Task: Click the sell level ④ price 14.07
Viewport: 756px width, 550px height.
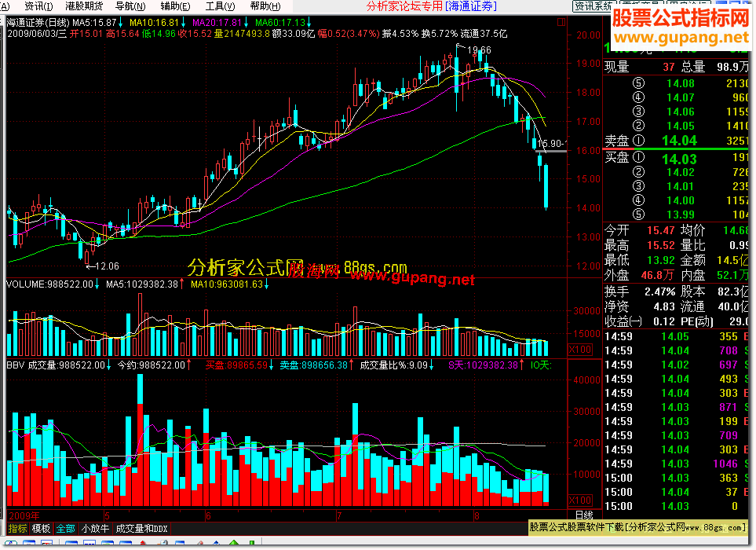Action: [681, 97]
